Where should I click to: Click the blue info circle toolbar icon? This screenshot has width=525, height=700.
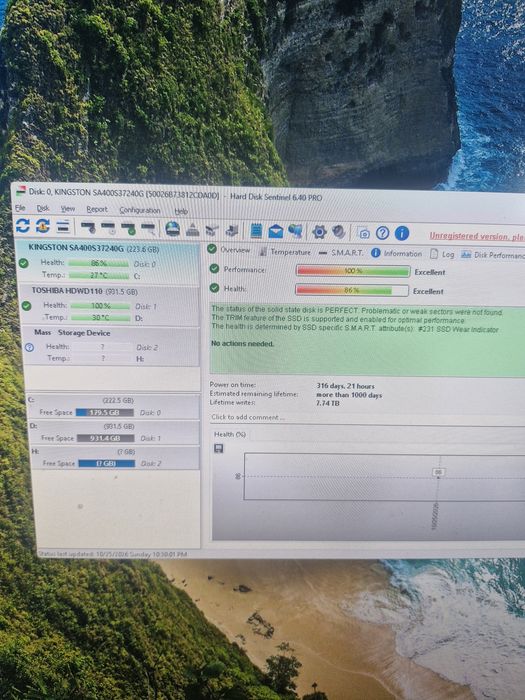(x=402, y=233)
